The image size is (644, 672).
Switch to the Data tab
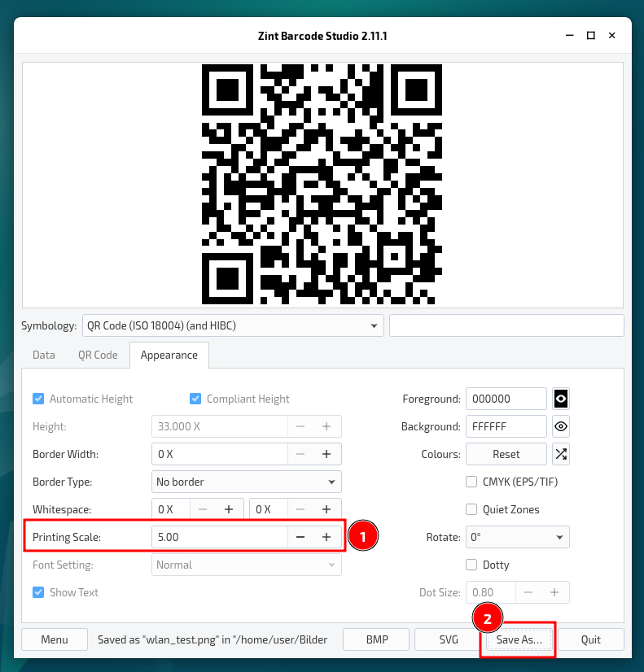pos(44,356)
